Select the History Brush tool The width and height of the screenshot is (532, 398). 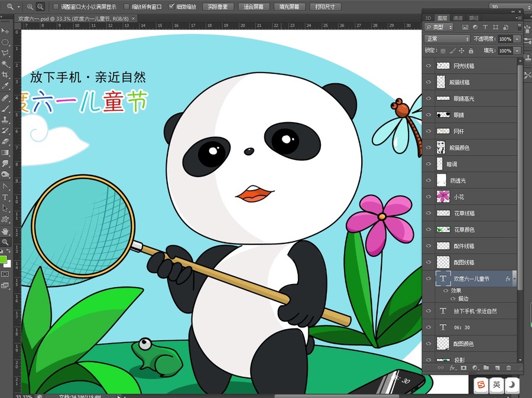point(5,131)
